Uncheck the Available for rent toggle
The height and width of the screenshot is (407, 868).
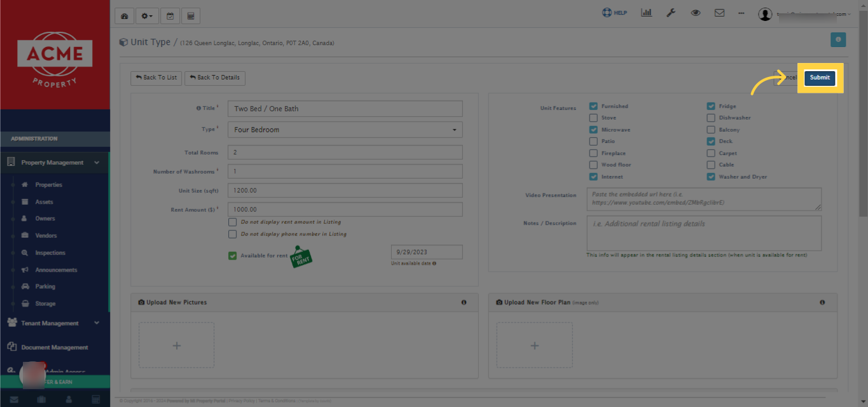(x=233, y=255)
